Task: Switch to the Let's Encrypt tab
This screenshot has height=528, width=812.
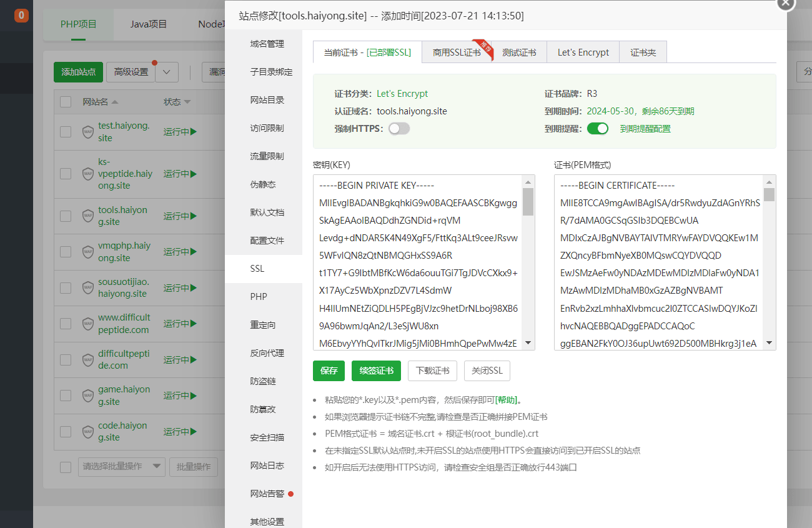Action: [x=583, y=52]
